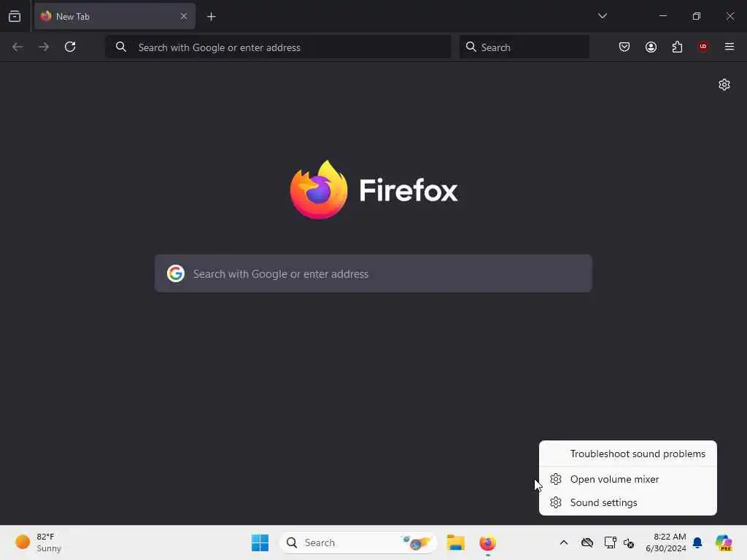Personalize new tab via the gear icon

724,85
